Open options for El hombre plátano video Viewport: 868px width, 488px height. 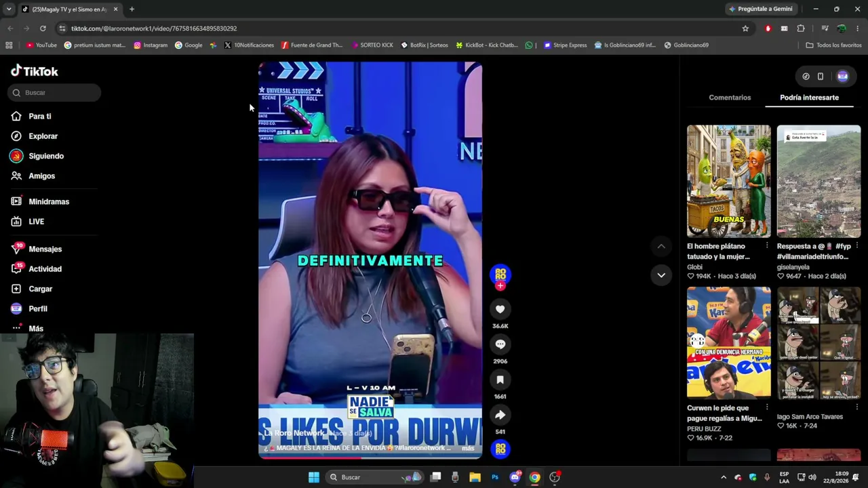click(767, 245)
